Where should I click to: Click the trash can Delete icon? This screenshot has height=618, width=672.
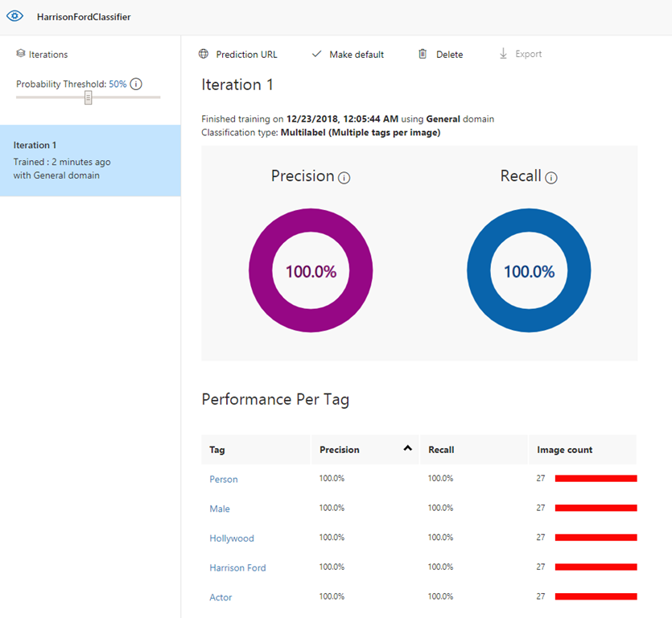point(423,54)
